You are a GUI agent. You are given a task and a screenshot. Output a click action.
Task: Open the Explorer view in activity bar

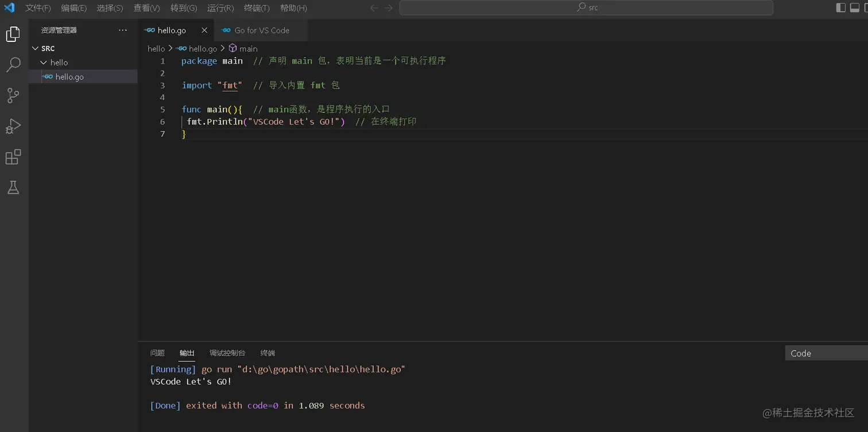coord(13,34)
